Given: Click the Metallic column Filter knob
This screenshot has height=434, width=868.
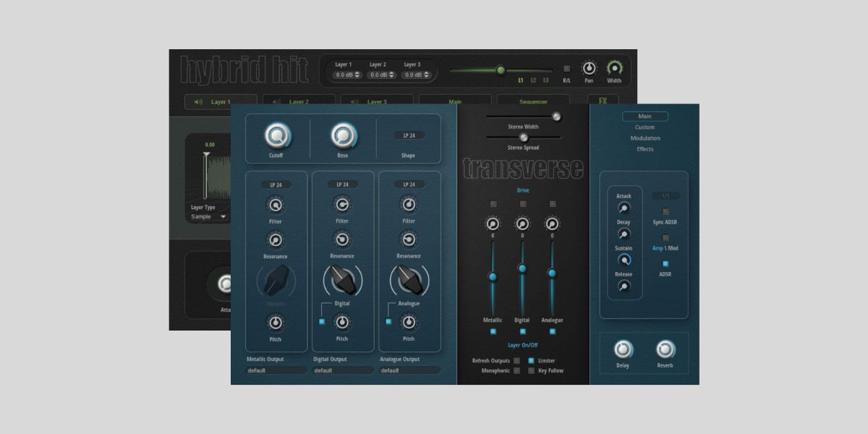Looking at the screenshot, I should click(x=276, y=205).
